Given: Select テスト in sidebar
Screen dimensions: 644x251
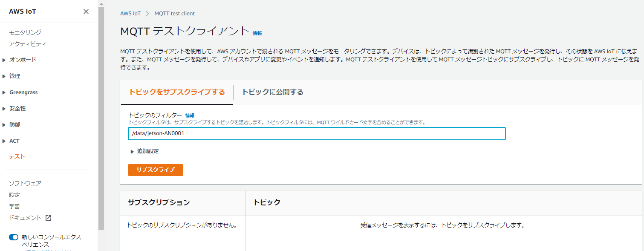Looking at the screenshot, I should [x=17, y=156].
